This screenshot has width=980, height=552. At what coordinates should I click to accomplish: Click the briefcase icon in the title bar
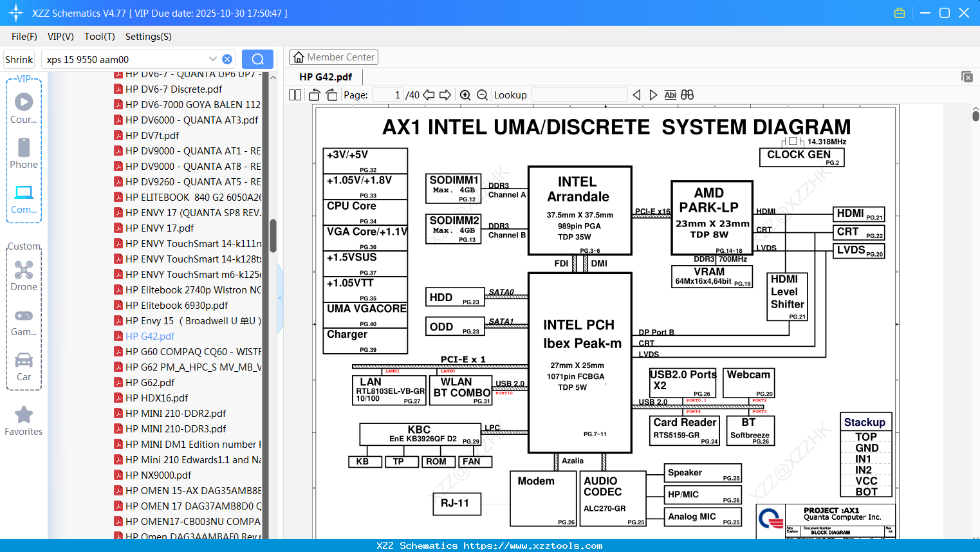(900, 13)
